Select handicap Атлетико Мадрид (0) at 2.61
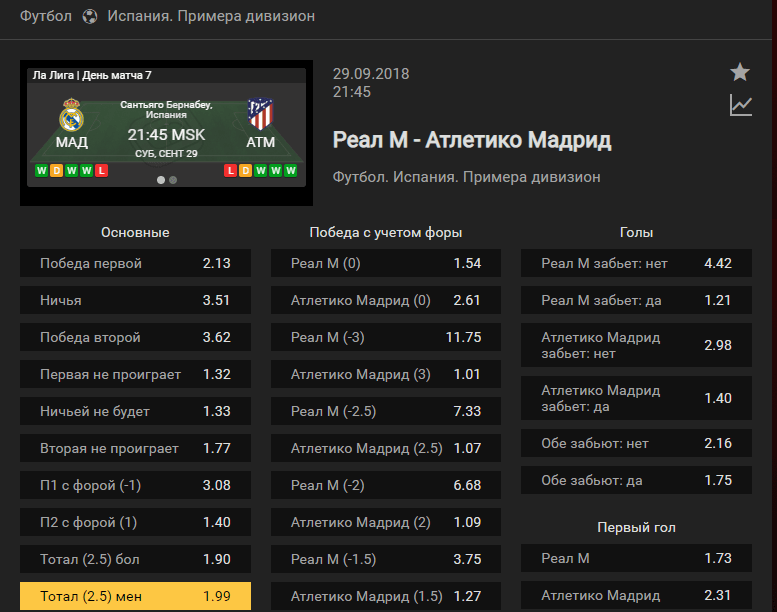The height and width of the screenshot is (612, 777). [386, 300]
